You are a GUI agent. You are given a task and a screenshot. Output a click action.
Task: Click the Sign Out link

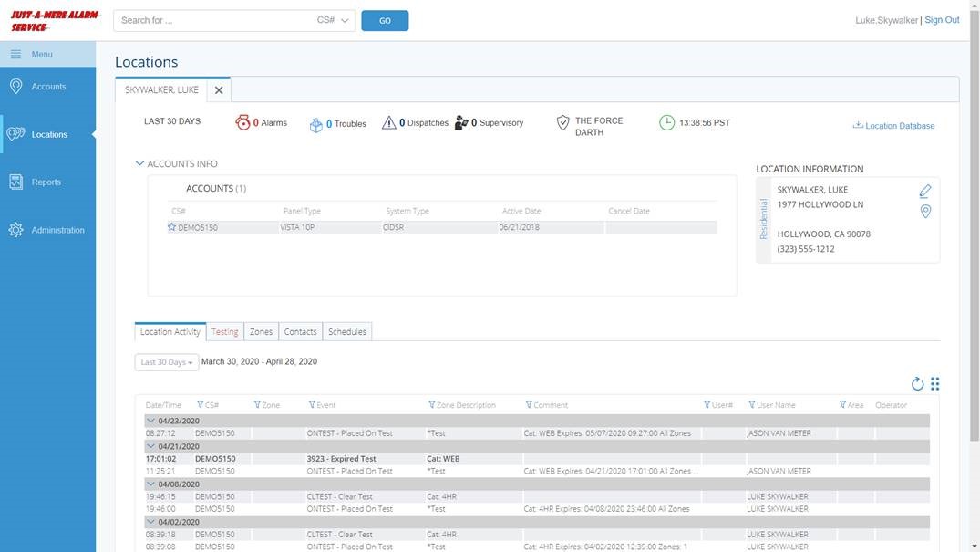pyautogui.click(x=942, y=20)
